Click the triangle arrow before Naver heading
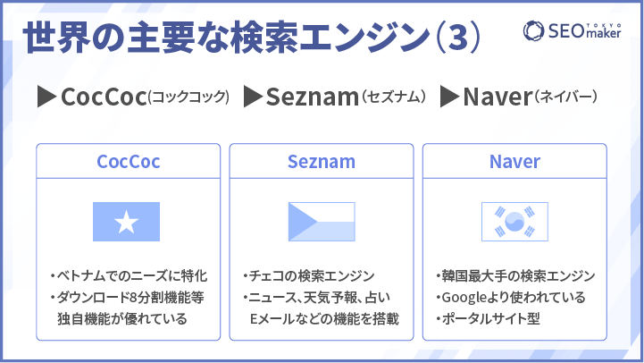This screenshot has width=644, height=363. tap(450, 97)
